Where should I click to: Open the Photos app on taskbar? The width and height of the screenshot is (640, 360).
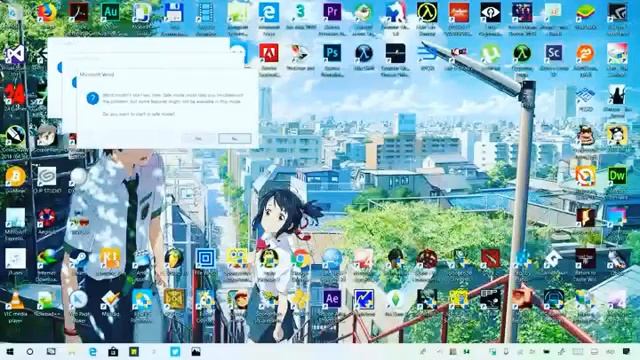[x=196, y=351]
